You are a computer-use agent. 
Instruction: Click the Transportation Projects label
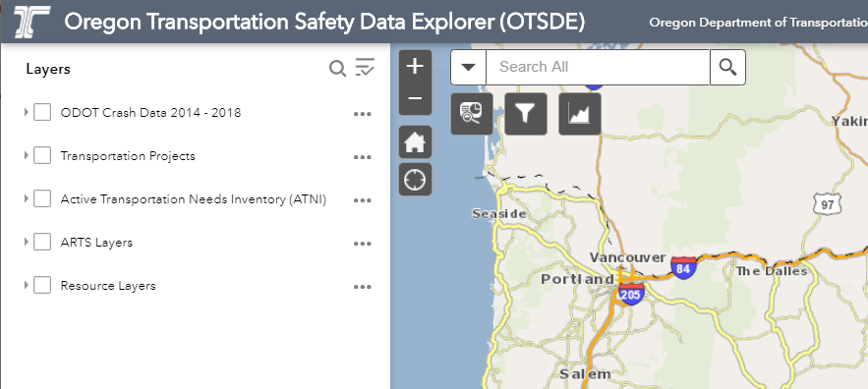click(128, 156)
